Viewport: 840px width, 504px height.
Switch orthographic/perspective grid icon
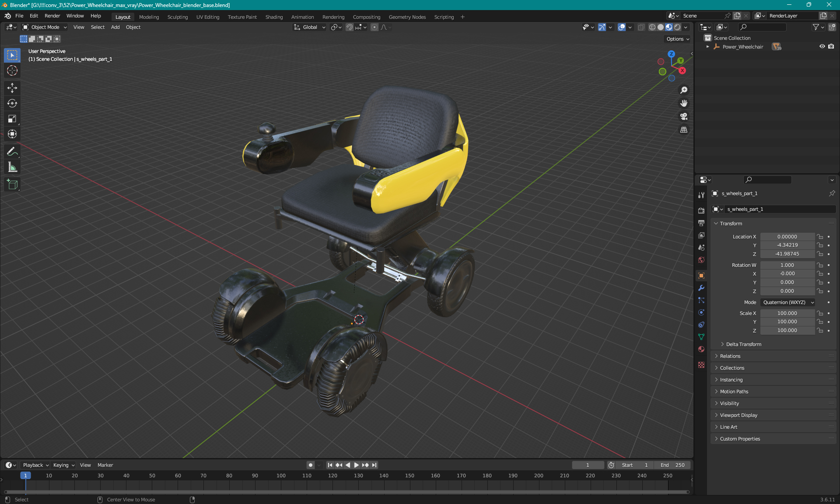click(x=684, y=130)
